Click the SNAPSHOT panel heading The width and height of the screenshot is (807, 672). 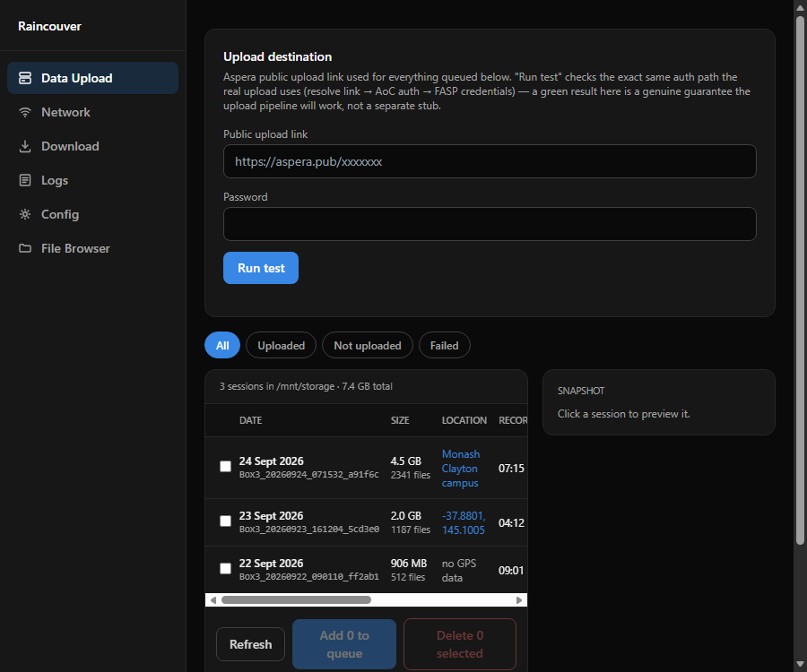click(581, 391)
